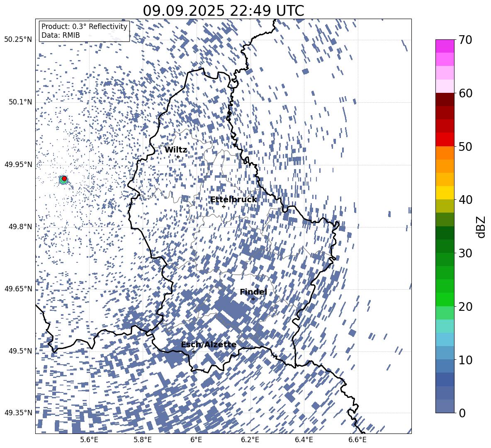Click the 49.8°N latitude tick label
Image resolution: width=491 pixels, height=448 pixels.
point(20,227)
